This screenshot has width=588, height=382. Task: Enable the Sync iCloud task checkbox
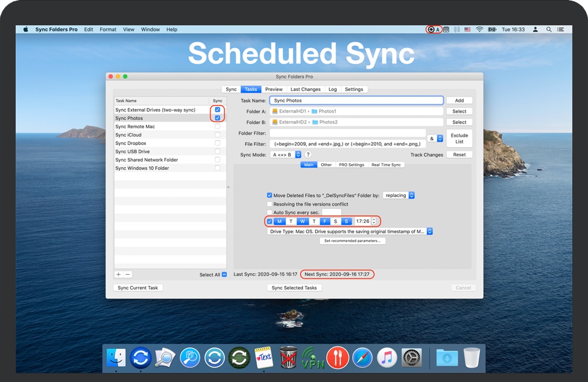coord(218,135)
